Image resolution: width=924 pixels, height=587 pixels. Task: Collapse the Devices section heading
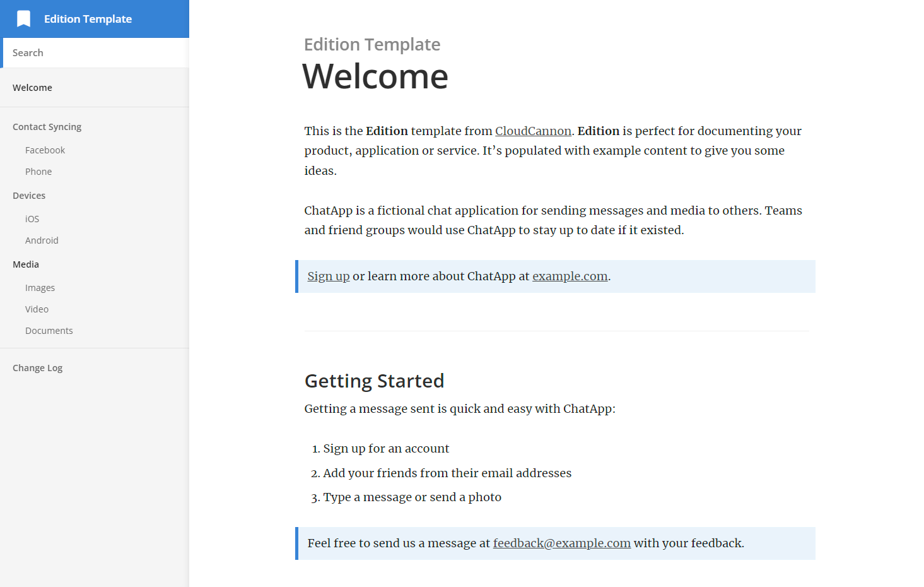pos(28,195)
